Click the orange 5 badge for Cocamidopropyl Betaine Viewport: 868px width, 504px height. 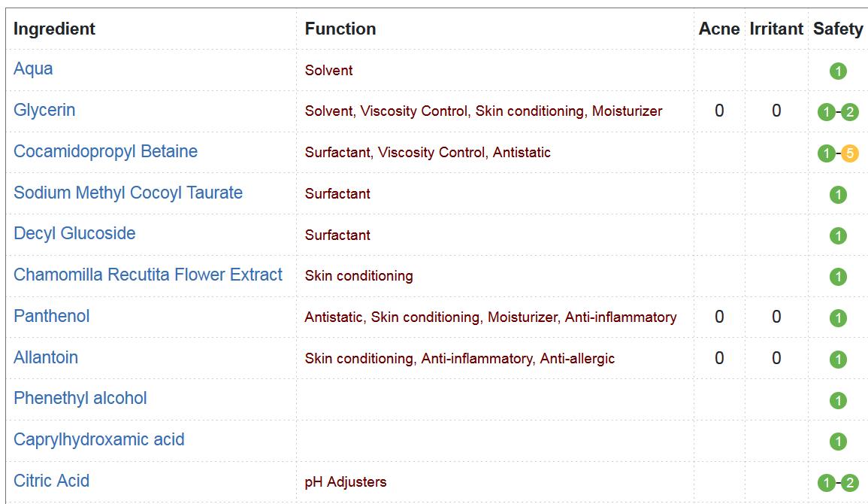850,153
